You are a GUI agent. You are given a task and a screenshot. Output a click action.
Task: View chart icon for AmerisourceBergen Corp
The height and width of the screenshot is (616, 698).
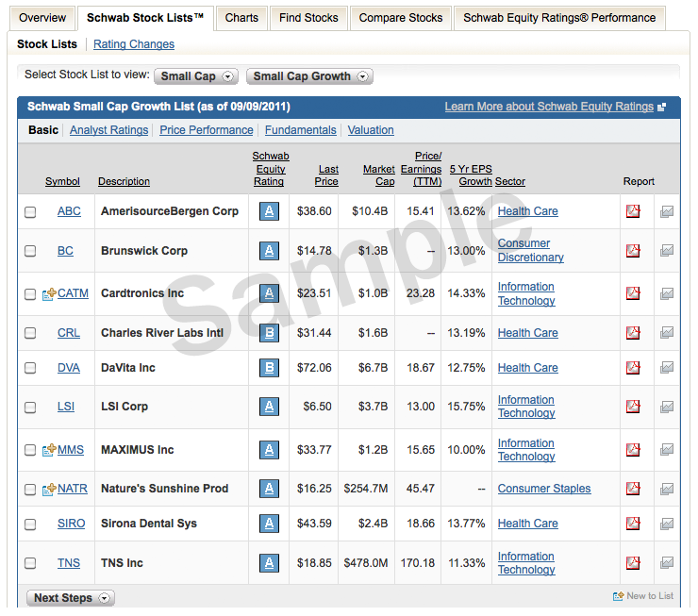point(666,211)
